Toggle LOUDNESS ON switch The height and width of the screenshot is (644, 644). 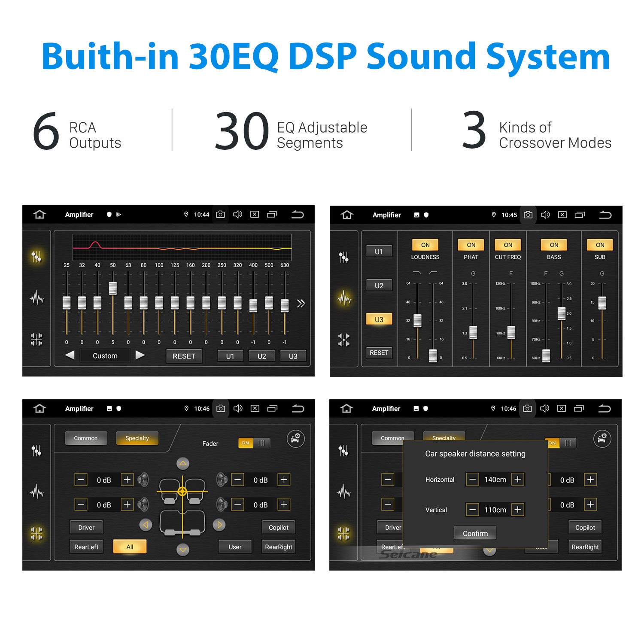pyautogui.click(x=425, y=245)
